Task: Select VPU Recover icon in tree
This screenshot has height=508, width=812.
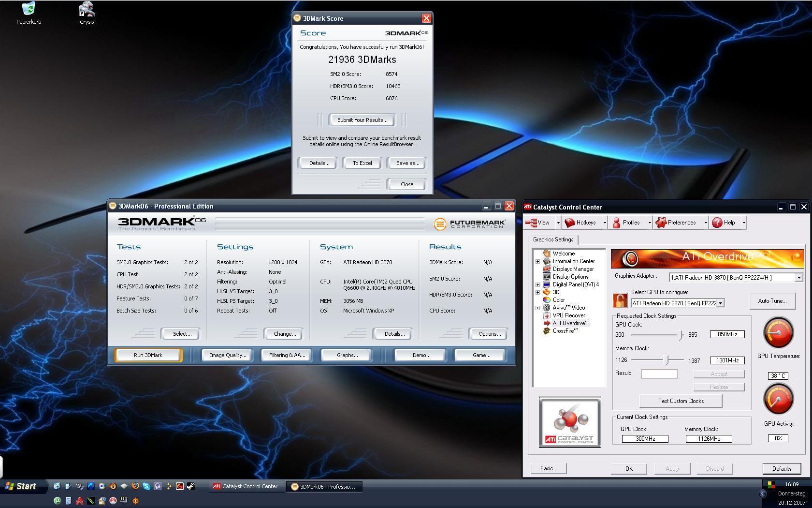Action: [547, 315]
